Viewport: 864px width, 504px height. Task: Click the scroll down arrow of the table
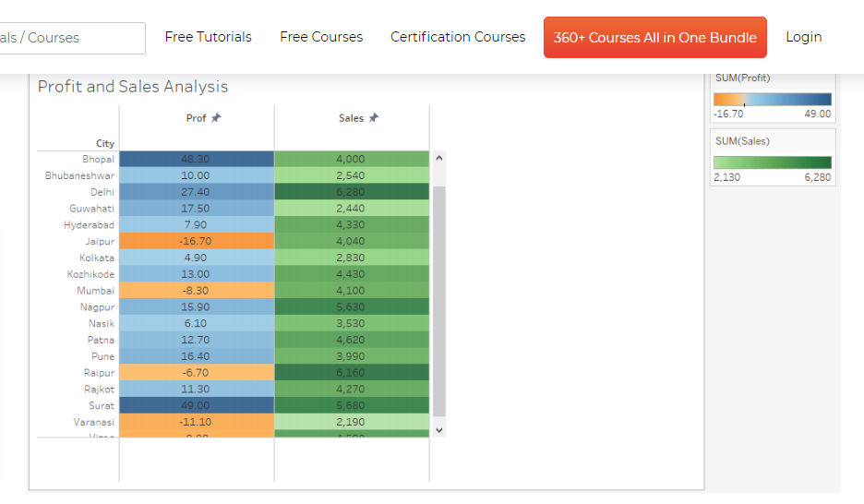(x=439, y=430)
